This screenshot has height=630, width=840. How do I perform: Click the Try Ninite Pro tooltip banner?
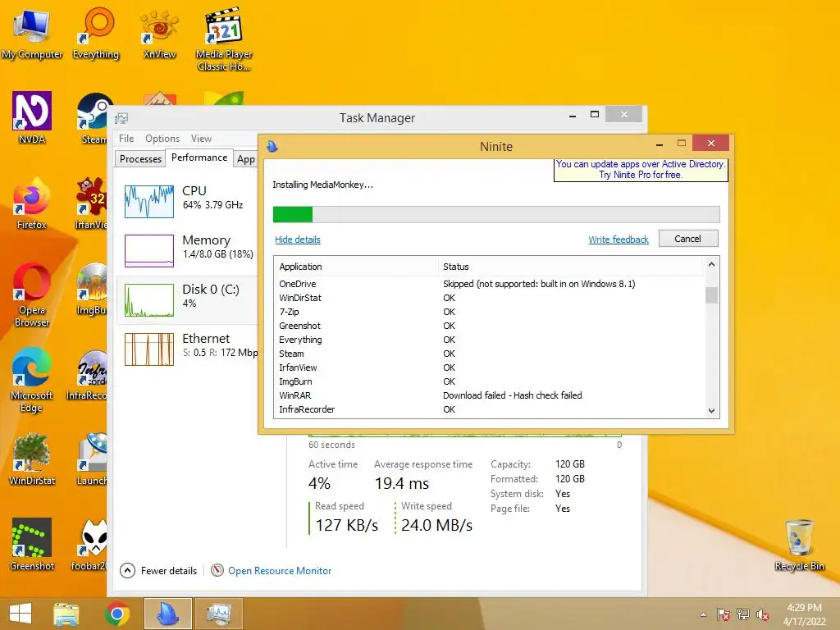641,169
